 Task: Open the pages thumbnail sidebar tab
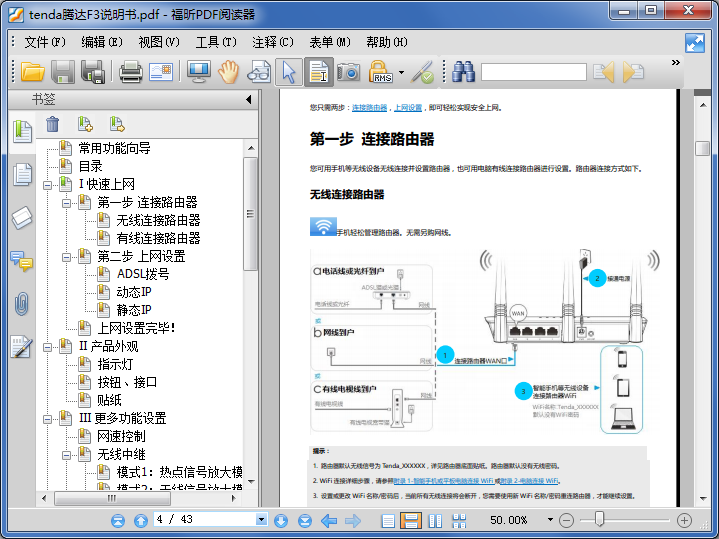[22, 174]
